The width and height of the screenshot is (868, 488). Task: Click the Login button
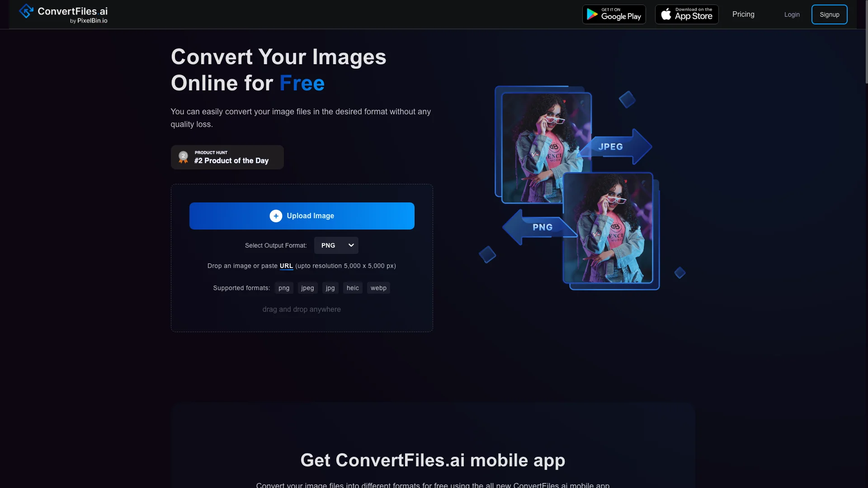792,14
